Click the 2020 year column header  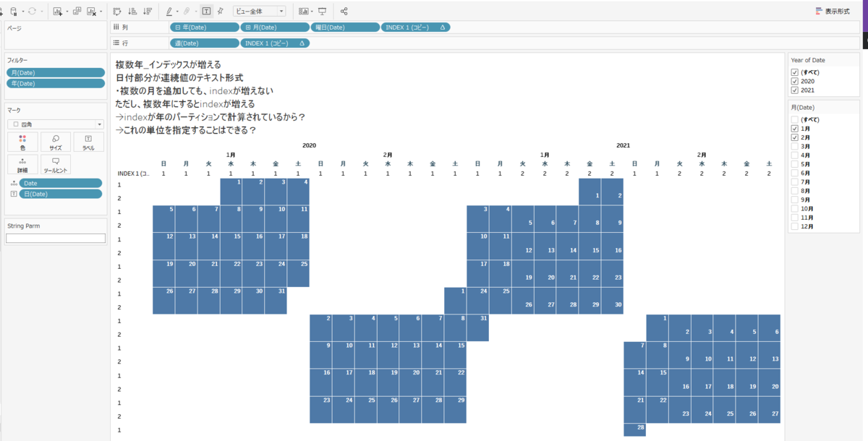309,145
